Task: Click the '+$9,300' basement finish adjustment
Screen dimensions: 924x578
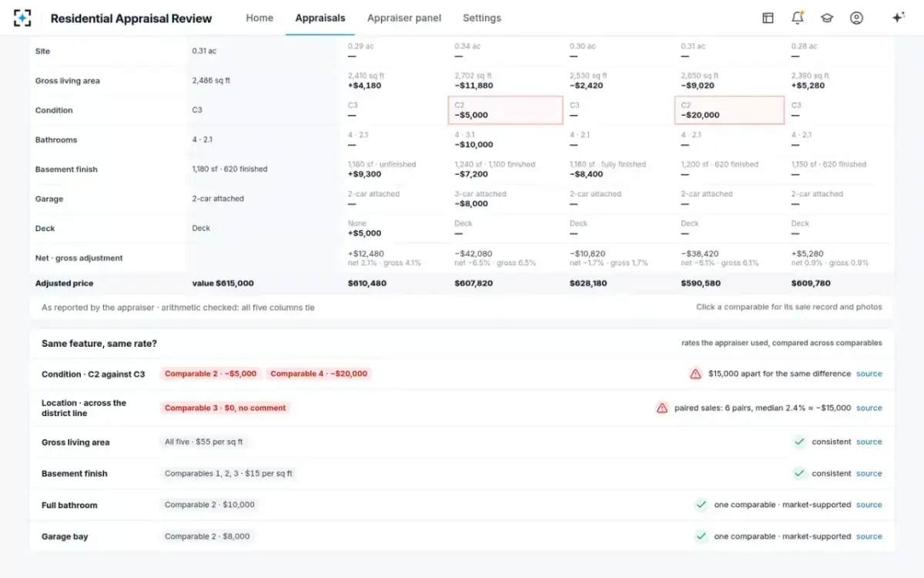Action: (x=365, y=174)
